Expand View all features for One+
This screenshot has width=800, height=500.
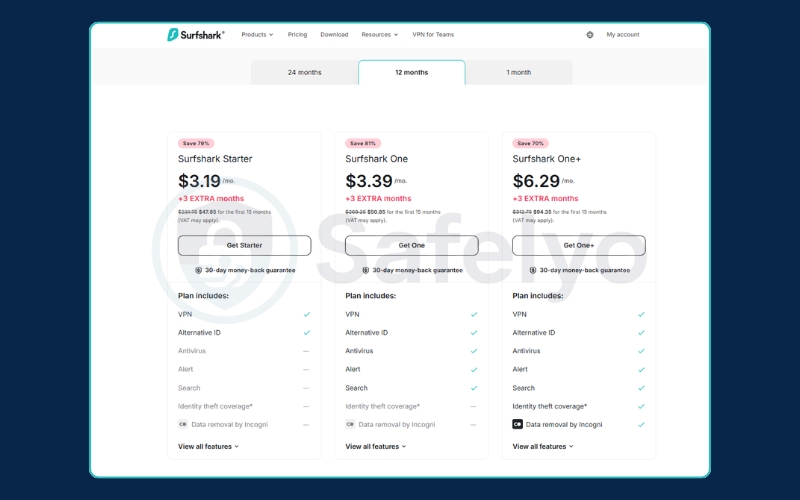tap(543, 446)
